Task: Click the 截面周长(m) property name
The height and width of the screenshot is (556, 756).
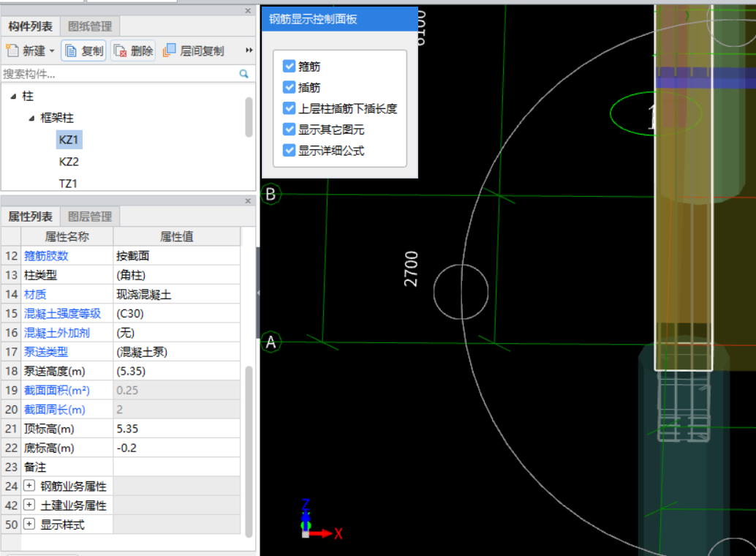Action: (x=55, y=409)
